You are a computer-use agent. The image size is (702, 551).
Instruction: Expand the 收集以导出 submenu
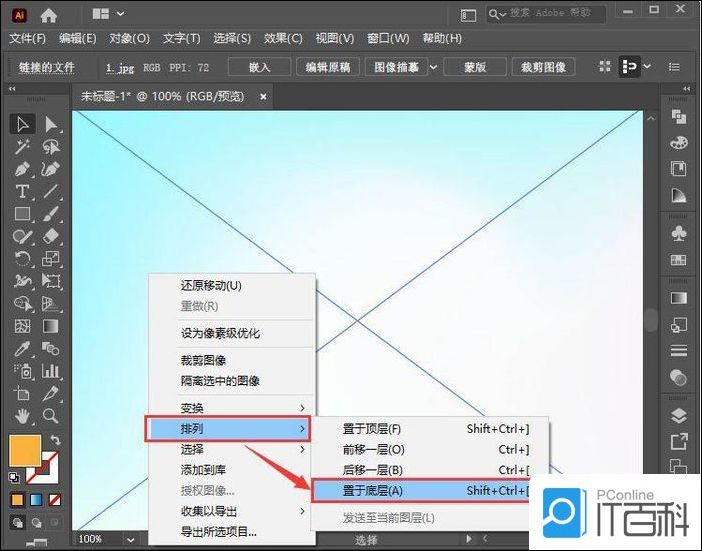(x=302, y=511)
